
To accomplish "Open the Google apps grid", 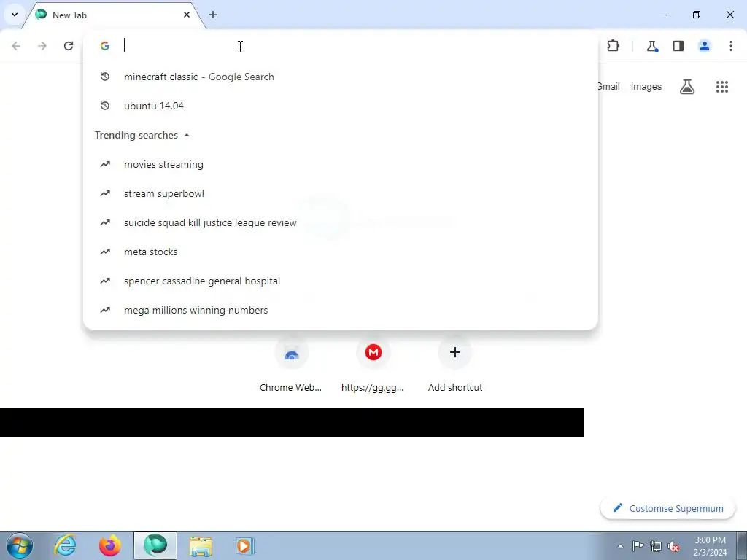I will (722, 87).
